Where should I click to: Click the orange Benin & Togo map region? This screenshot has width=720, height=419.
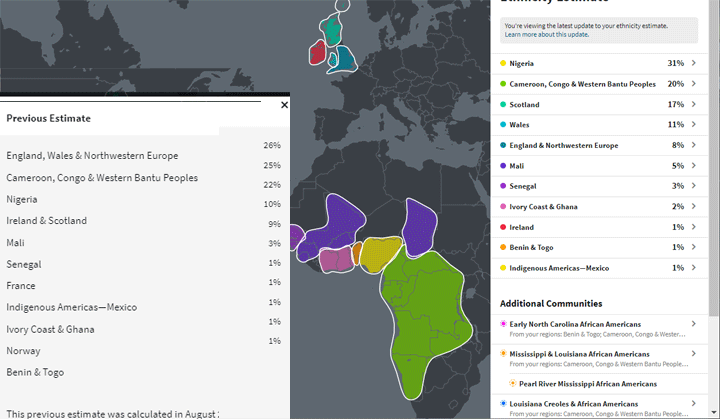pyautogui.click(x=357, y=254)
